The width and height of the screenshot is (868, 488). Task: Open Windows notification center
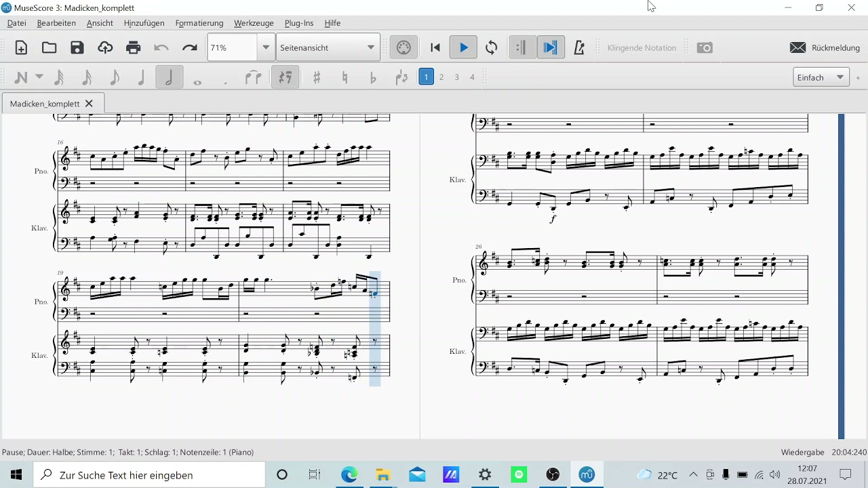coord(846,474)
